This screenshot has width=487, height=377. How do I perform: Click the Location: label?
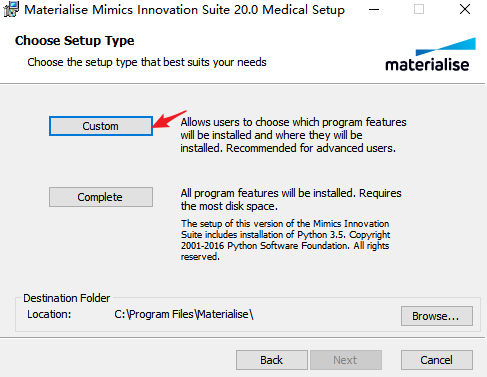pos(49,314)
